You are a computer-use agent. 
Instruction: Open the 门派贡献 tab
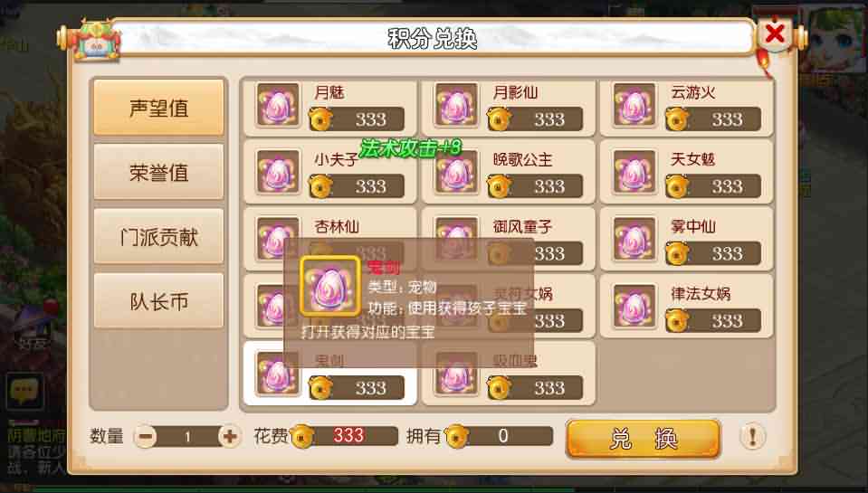tap(159, 237)
